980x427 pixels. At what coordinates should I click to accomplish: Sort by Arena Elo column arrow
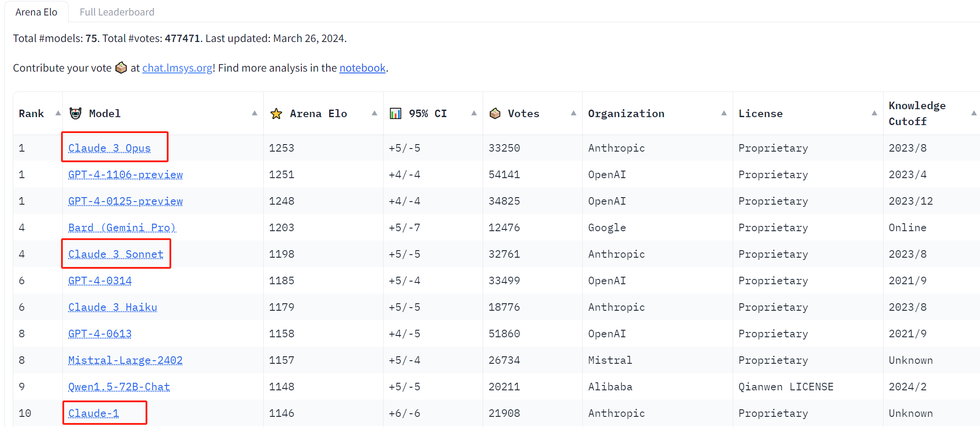tap(374, 113)
